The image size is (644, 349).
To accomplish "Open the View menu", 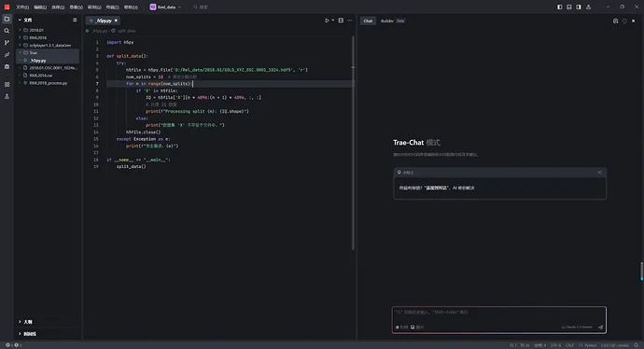I will [x=76, y=7].
